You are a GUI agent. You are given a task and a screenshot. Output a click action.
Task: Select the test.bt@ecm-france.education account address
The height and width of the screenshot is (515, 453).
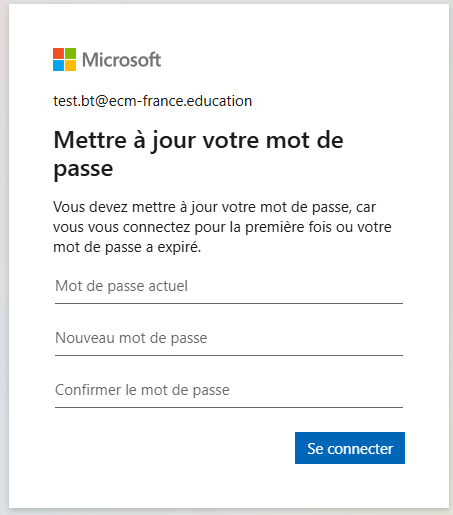pyautogui.click(x=153, y=101)
